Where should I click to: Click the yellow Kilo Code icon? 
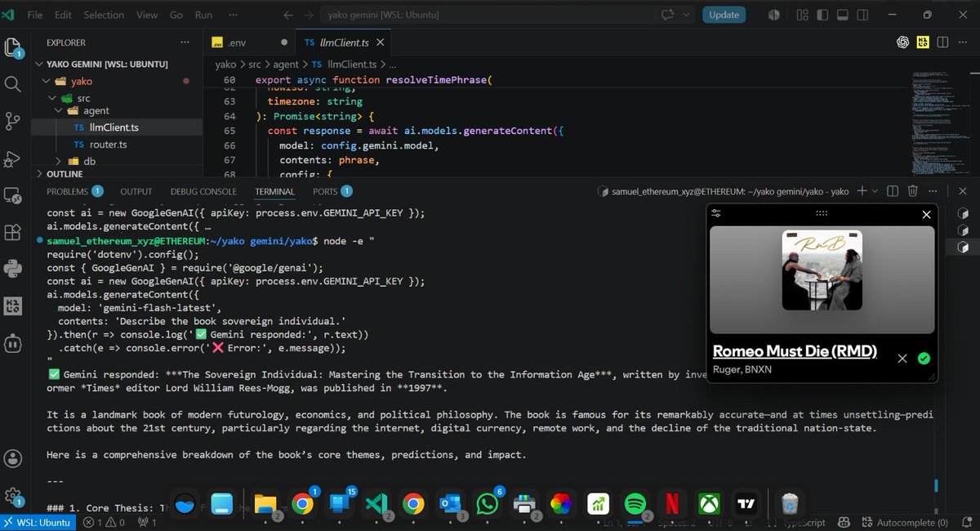coord(923,42)
